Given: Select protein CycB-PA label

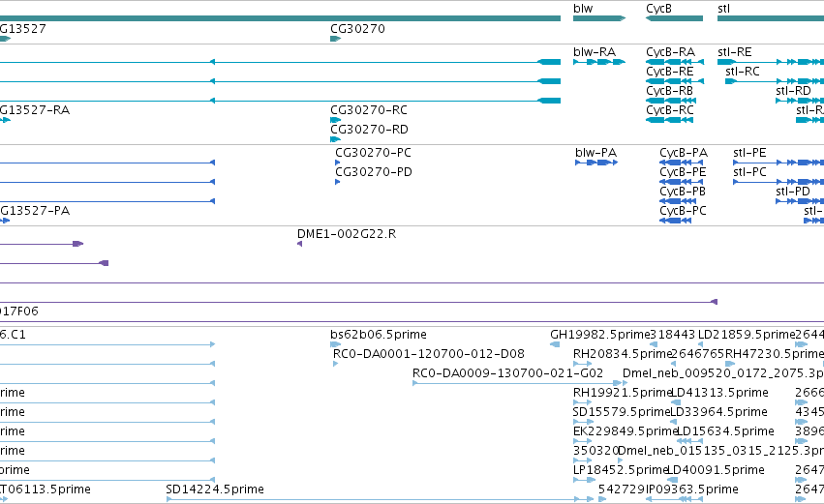Looking at the screenshot, I should tap(684, 153).
